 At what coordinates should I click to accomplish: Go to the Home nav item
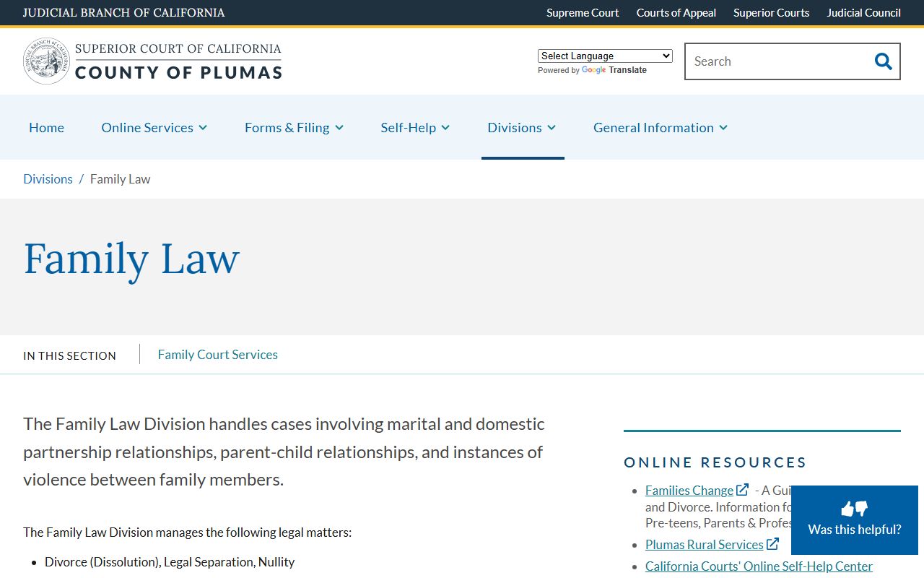[46, 127]
